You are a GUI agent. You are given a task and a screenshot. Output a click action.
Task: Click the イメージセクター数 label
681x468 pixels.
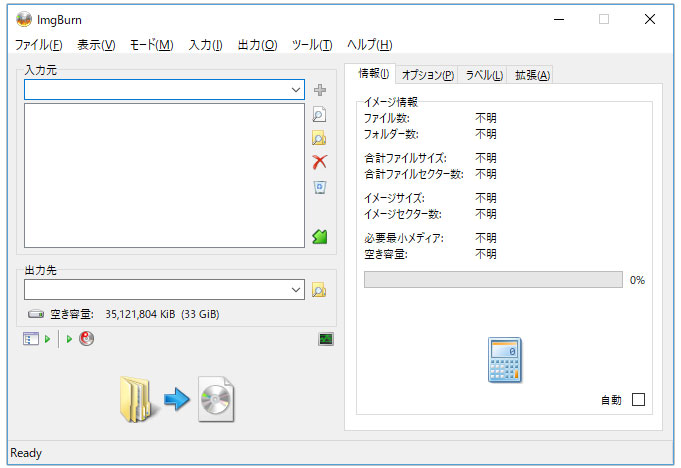pos(403,214)
